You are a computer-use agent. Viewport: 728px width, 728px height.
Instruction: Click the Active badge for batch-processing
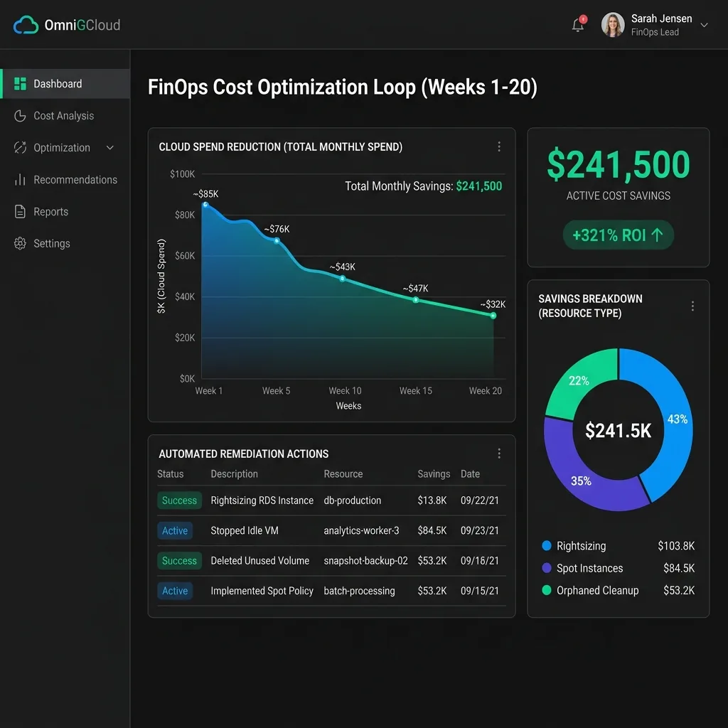(175, 591)
